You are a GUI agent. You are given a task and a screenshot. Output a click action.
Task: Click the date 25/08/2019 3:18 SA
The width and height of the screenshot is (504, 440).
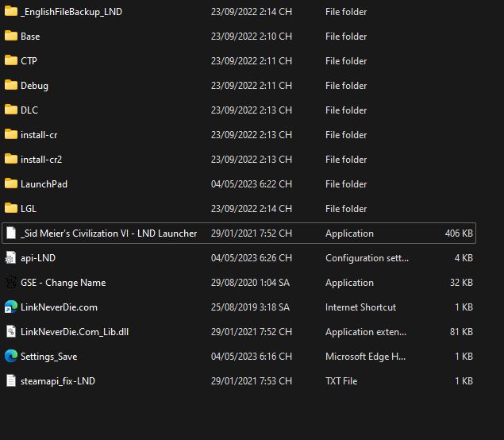[250, 307]
